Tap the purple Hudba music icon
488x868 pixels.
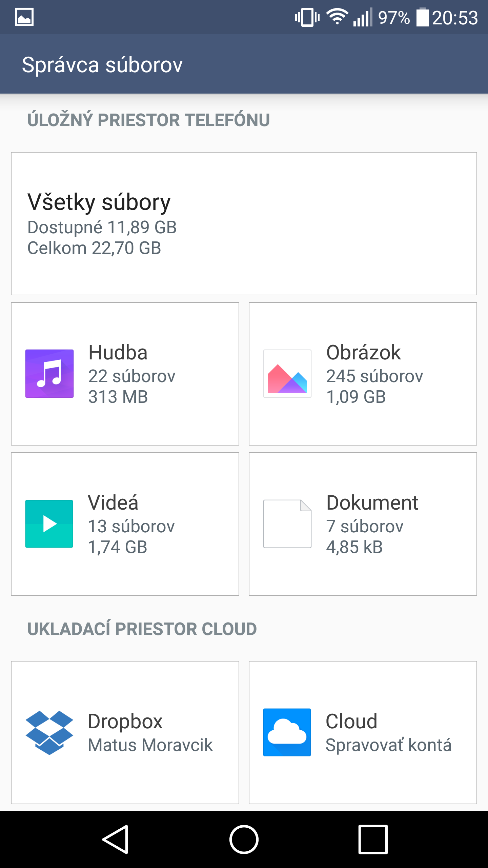pos(49,373)
